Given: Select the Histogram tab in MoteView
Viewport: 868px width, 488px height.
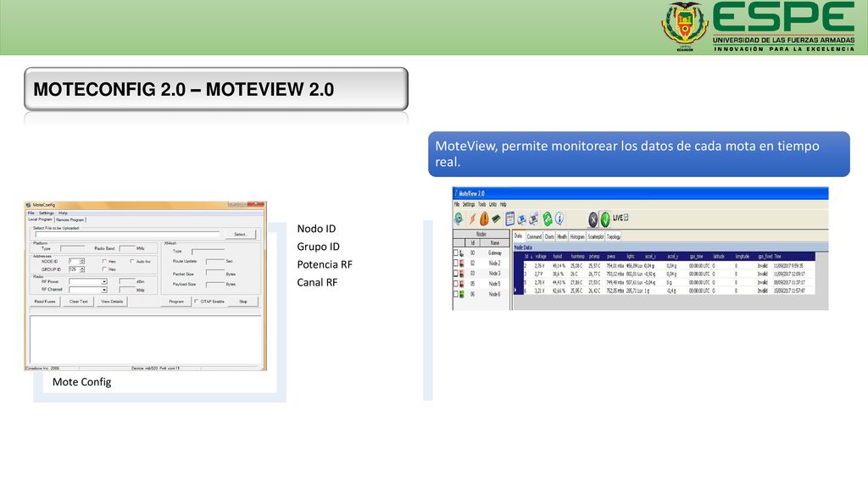Looking at the screenshot, I should pyautogui.click(x=577, y=236).
